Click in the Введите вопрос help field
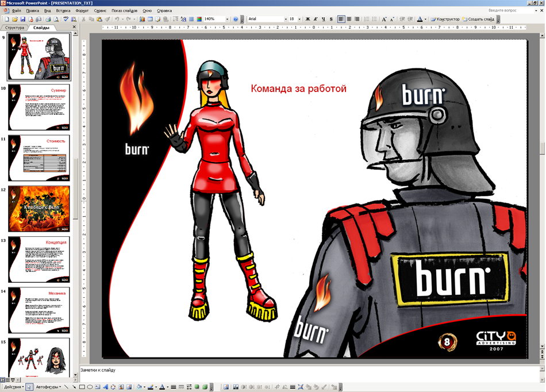This screenshot has width=546, height=392. point(510,11)
